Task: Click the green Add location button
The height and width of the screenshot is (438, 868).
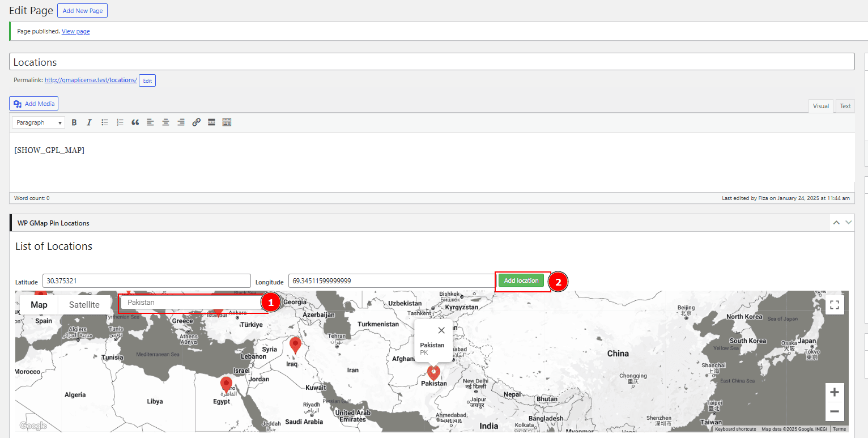Action: (521, 280)
